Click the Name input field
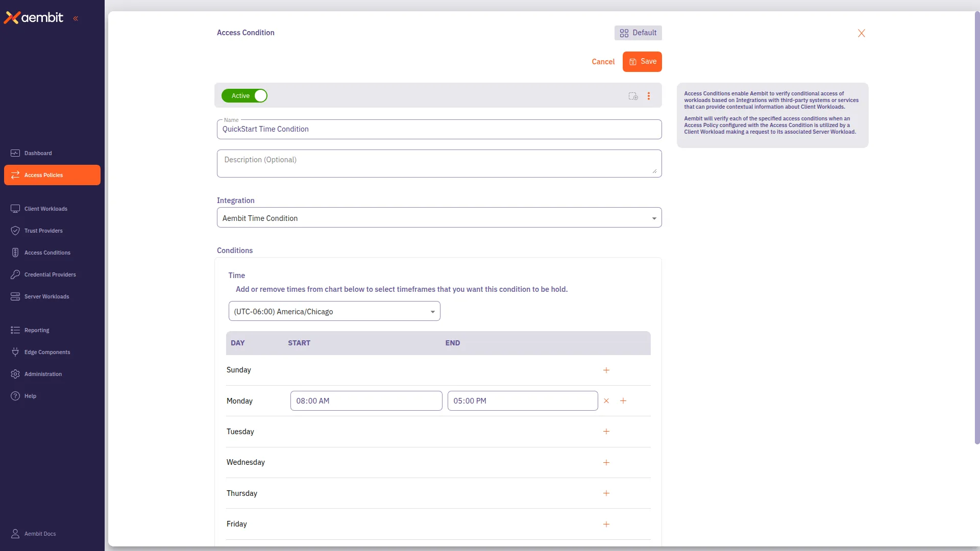This screenshot has width=980, height=551. 439,130
